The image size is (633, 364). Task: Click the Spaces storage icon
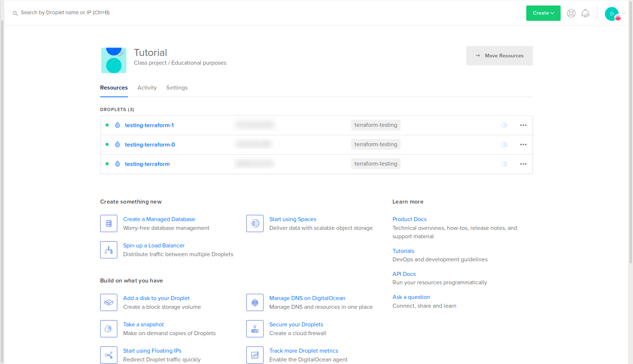[x=255, y=223]
